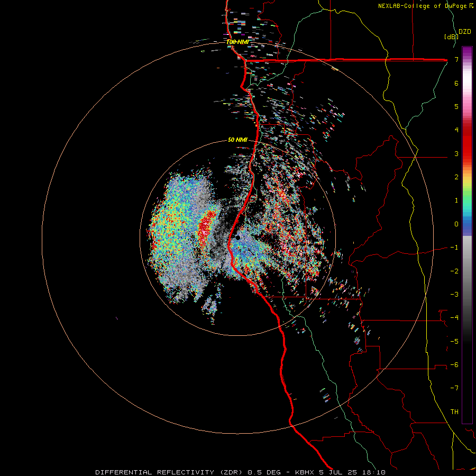Select the -2 scale value
This screenshot has width=476, height=476.
pos(454,271)
